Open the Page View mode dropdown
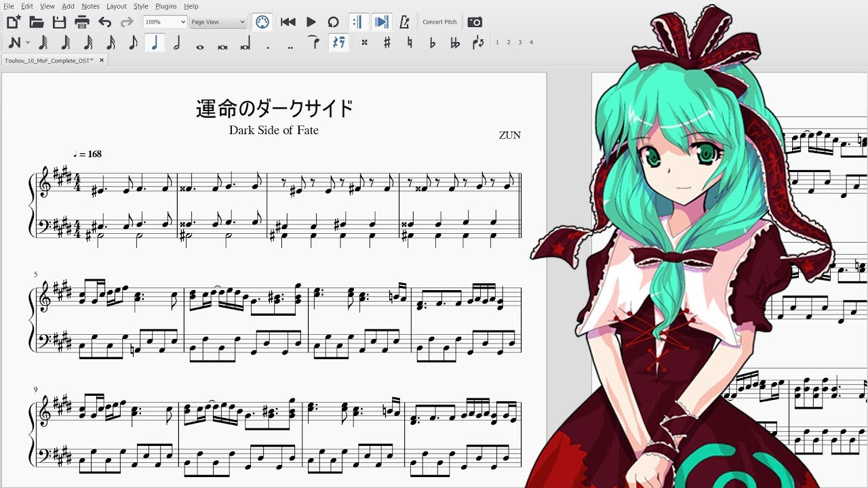Screen dimensions: 868x488 (x=218, y=22)
